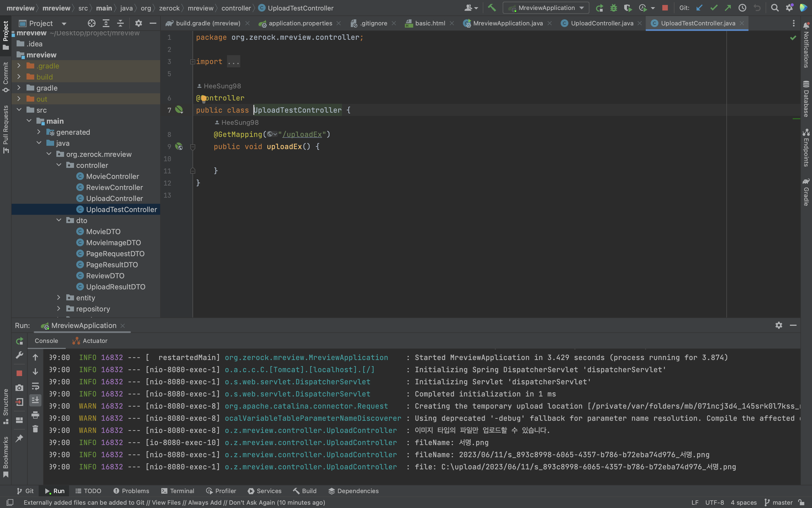Screen dimensions: 812x508
Task: Open Project panel options gear
Action: (x=138, y=23)
